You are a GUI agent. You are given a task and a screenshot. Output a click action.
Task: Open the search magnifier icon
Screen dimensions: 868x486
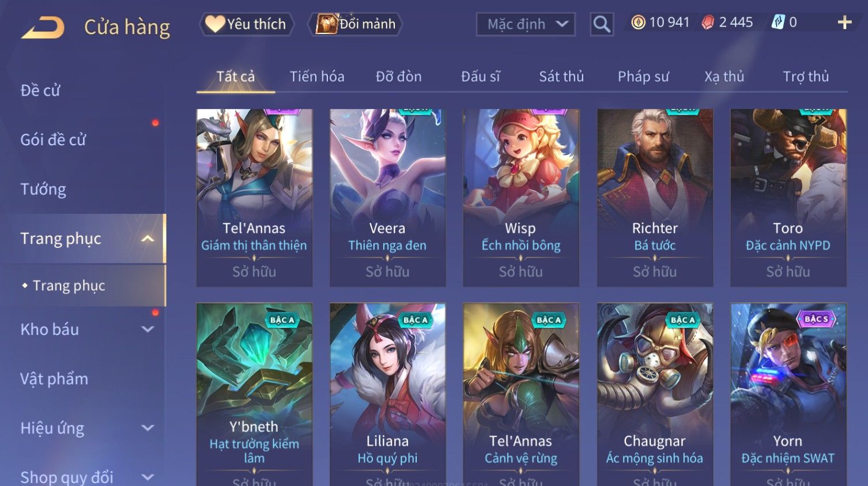601,24
